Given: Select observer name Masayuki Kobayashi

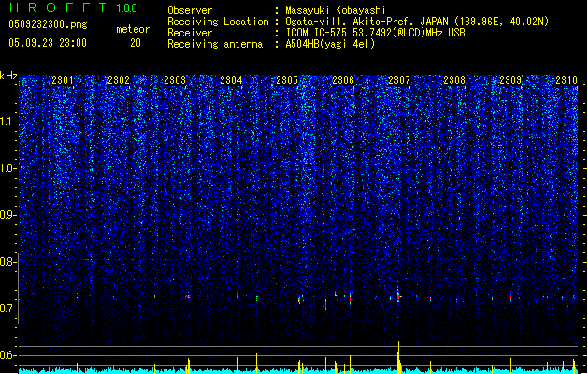Looking at the screenshot, I should coord(336,10).
